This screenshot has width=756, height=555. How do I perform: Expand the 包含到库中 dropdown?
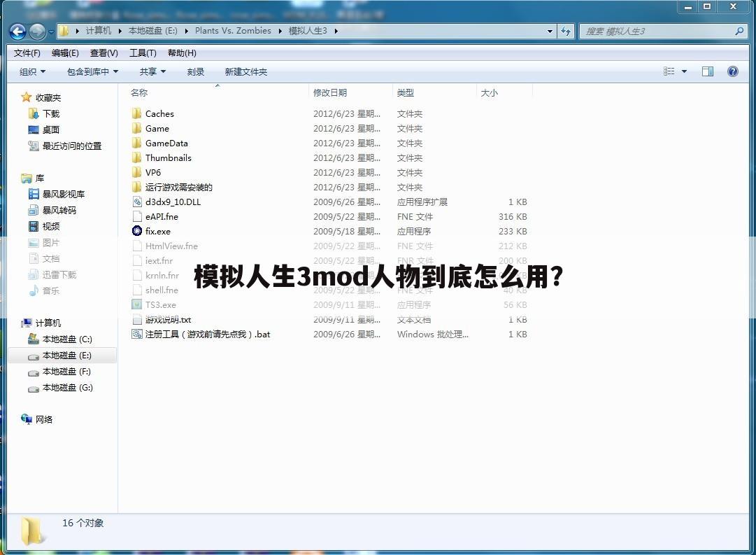92,72
